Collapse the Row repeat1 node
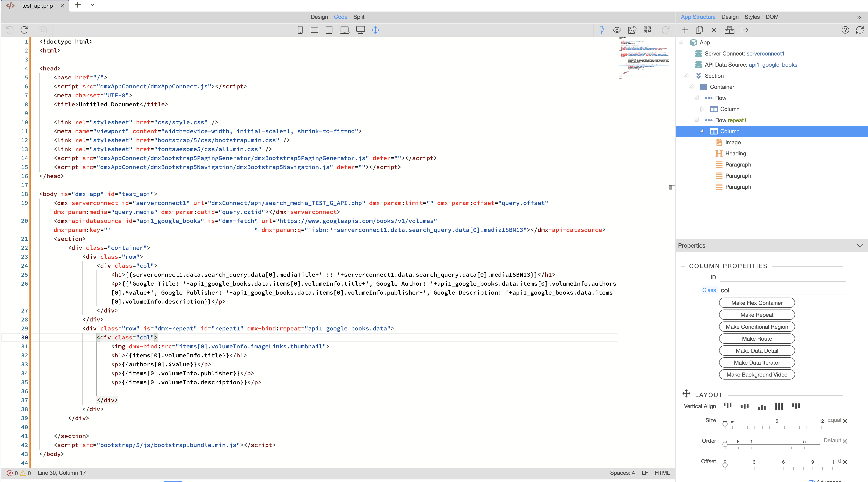This screenshot has height=482, width=868. click(697, 120)
